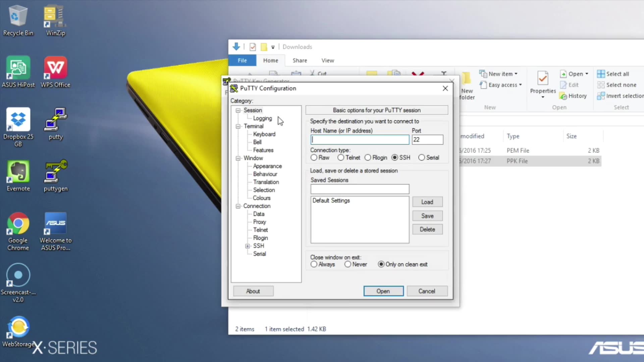Open the Share ribbon tab
Image resolution: width=644 pixels, height=362 pixels.
(300, 60)
